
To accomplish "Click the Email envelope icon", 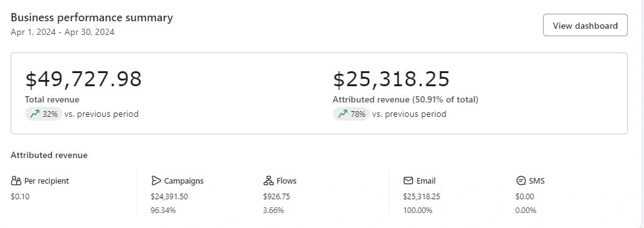I will [x=408, y=181].
